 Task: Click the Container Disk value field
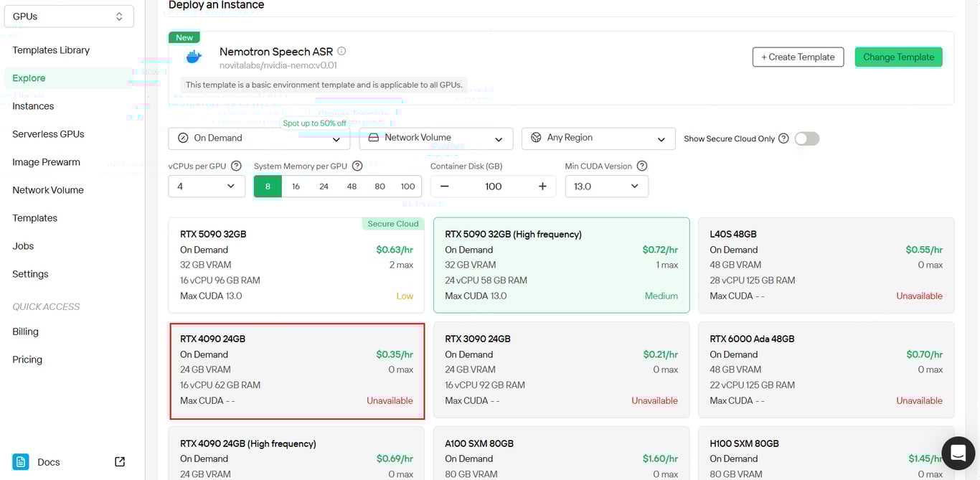point(493,187)
